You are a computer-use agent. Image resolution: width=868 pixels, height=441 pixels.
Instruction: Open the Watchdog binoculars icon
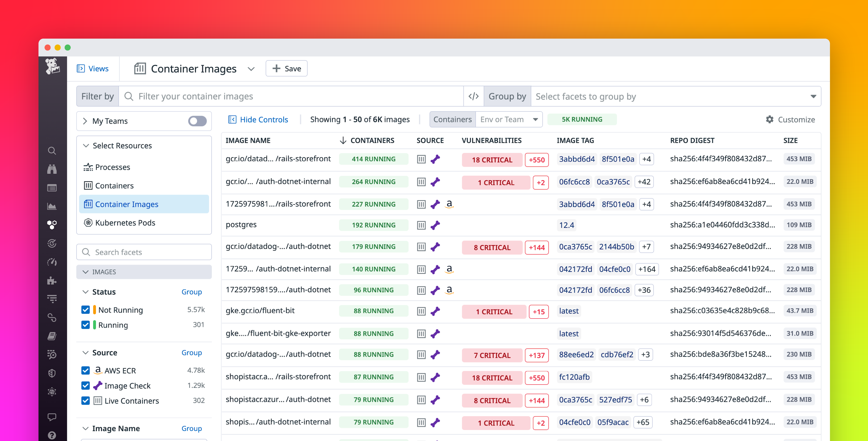[x=52, y=169]
